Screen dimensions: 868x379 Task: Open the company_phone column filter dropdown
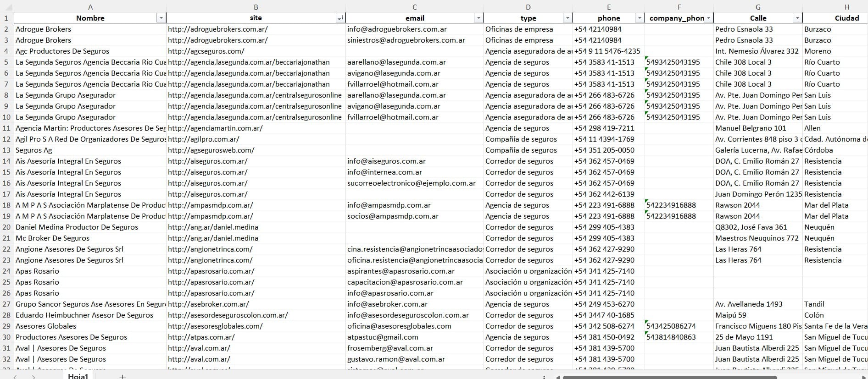[709, 18]
